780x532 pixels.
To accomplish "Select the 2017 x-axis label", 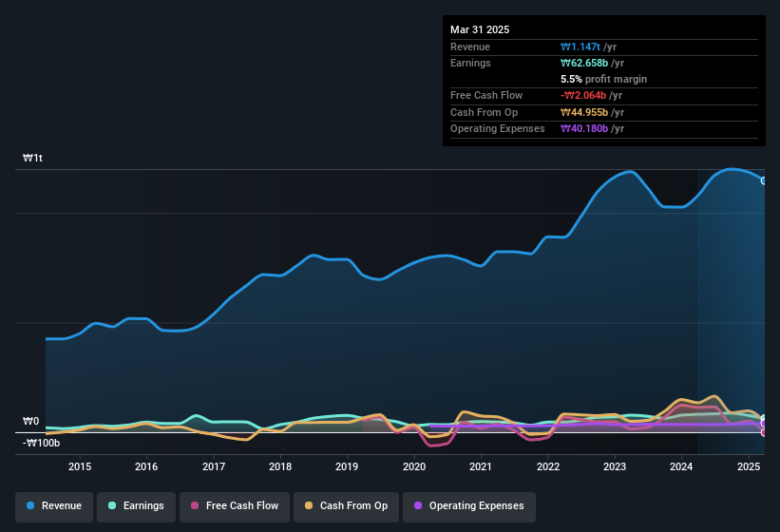I will [214, 466].
